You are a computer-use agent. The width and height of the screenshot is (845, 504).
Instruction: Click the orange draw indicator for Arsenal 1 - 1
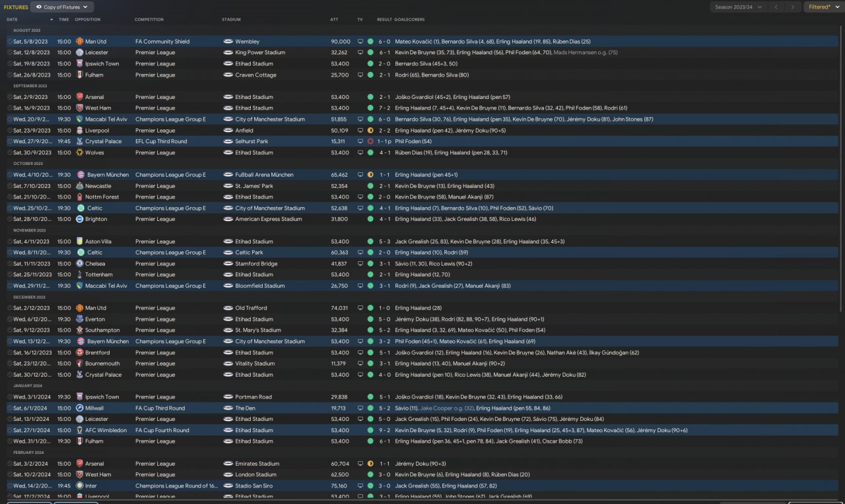click(x=370, y=464)
